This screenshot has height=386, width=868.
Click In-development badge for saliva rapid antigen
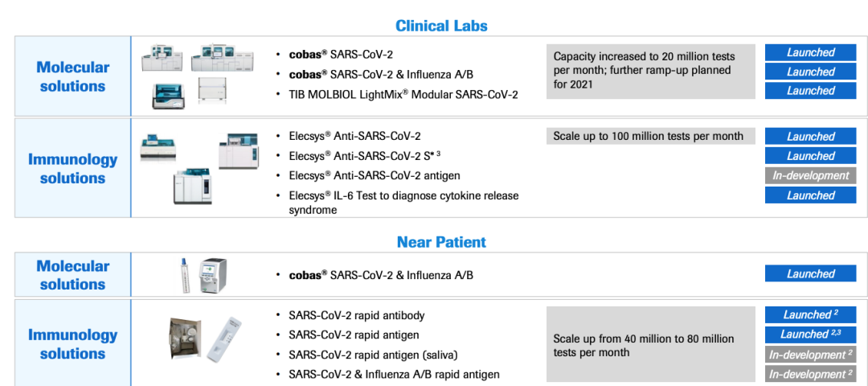point(810,353)
